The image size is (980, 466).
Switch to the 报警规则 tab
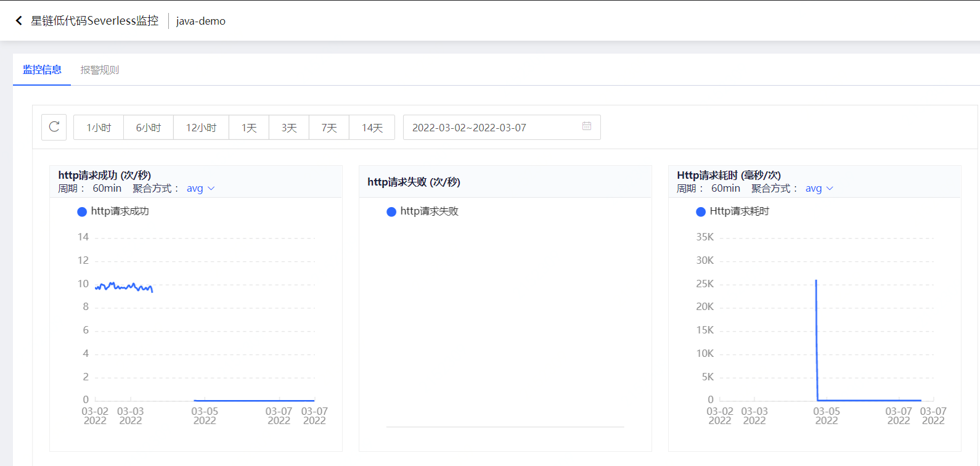tap(100, 70)
